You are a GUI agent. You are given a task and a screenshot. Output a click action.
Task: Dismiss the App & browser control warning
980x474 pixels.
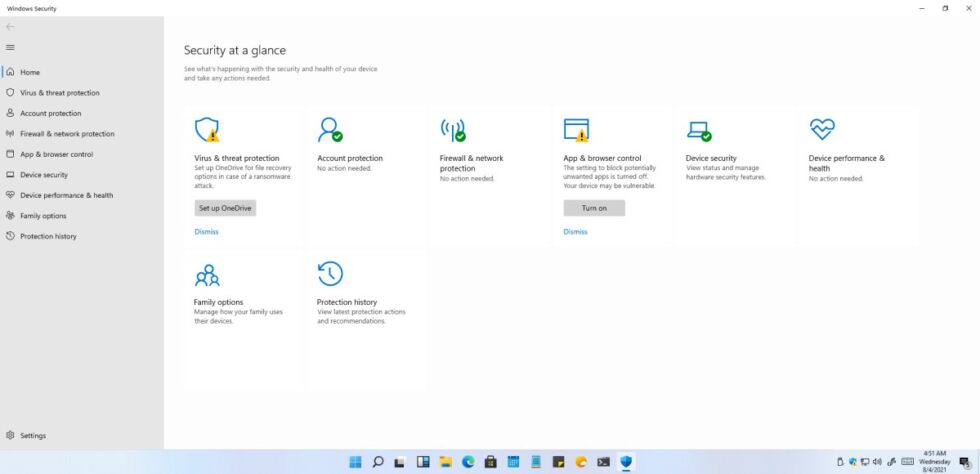(x=575, y=231)
